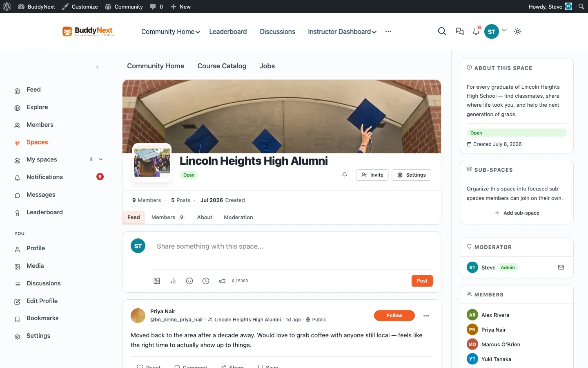Open Bookmarks in the sidebar
The width and height of the screenshot is (588, 368).
pos(42,318)
